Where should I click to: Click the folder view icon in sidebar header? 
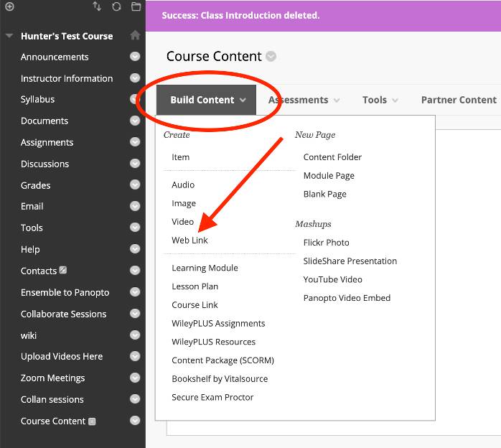tap(136, 6)
